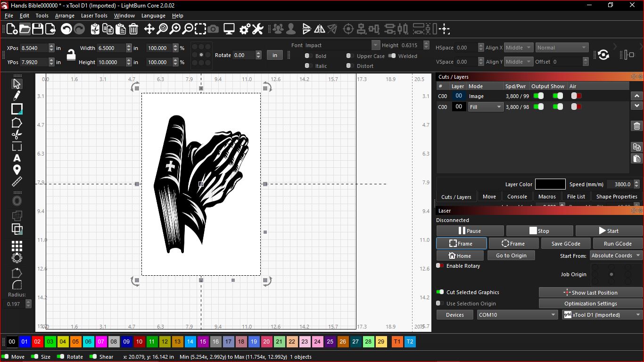The height and width of the screenshot is (362, 644).
Task: Enable the Rotary toggle
Action: (439, 266)
